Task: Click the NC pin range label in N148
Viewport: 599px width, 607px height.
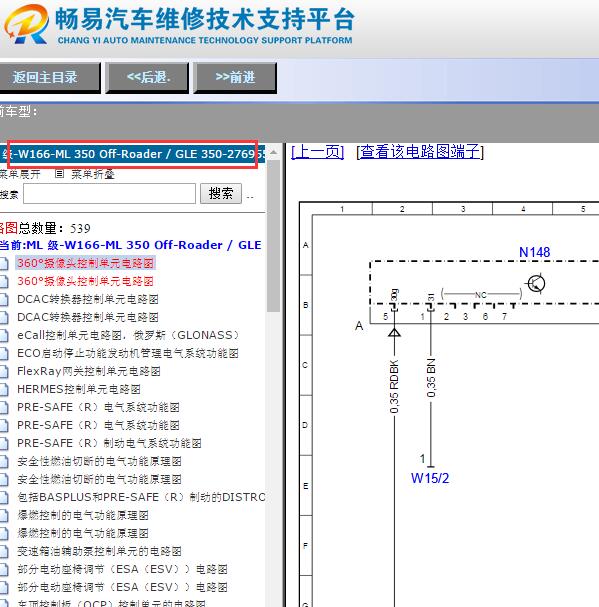Action: click(481, 295)
